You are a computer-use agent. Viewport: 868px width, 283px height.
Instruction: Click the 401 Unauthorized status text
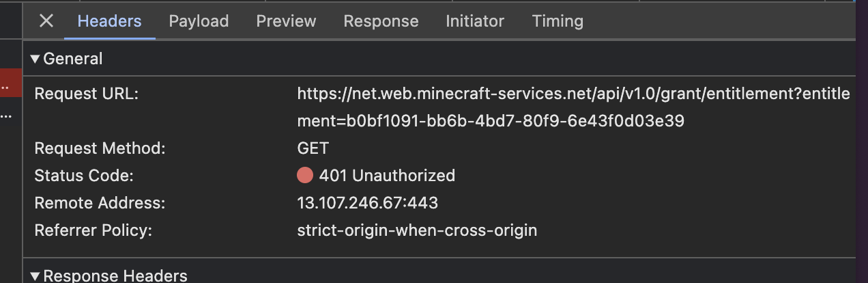(x=386, y=176)
